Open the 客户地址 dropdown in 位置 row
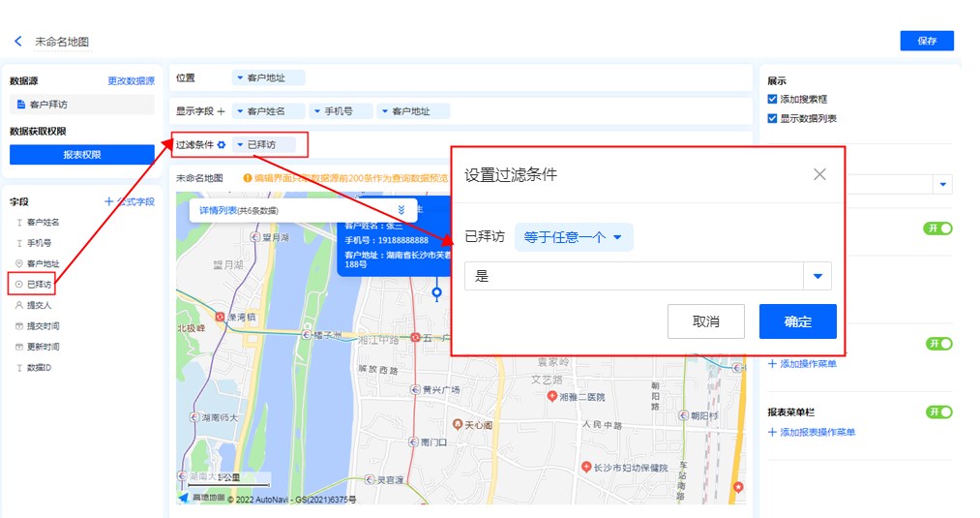 269,77
